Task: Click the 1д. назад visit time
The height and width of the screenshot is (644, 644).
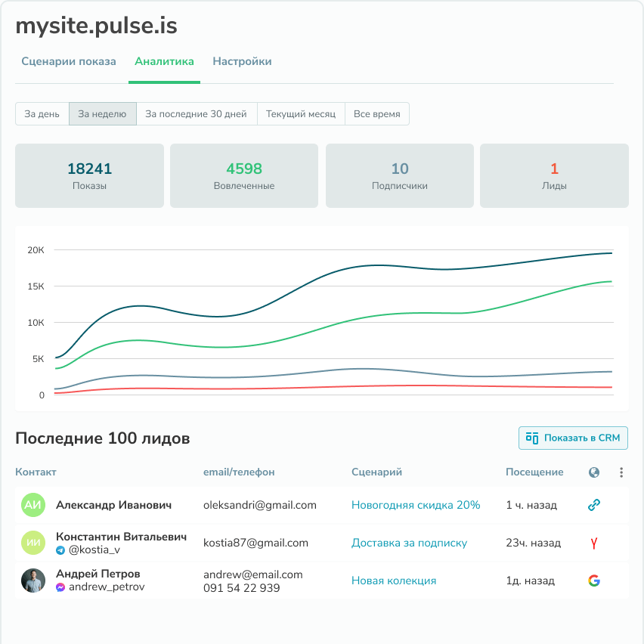Action: click(530, 581)
